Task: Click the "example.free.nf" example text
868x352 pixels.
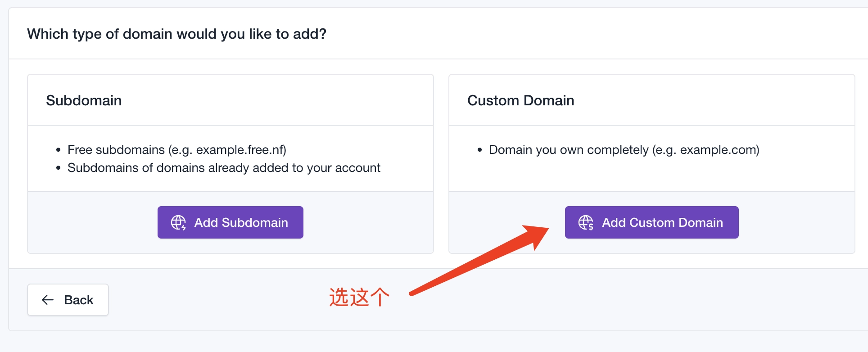Action: 240,150
